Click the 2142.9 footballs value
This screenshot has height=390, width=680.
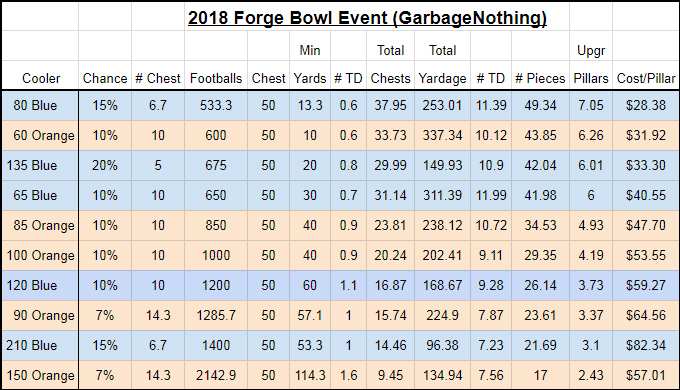216,375
